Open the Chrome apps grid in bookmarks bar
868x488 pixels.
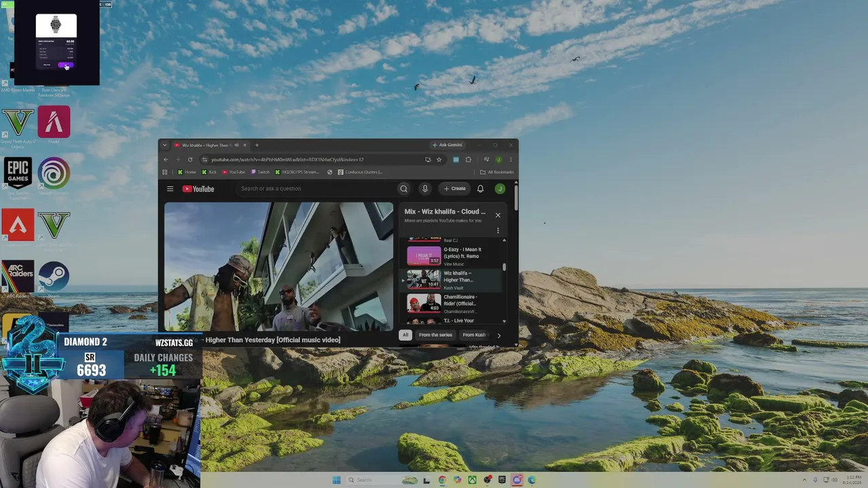tap(165, 172)
